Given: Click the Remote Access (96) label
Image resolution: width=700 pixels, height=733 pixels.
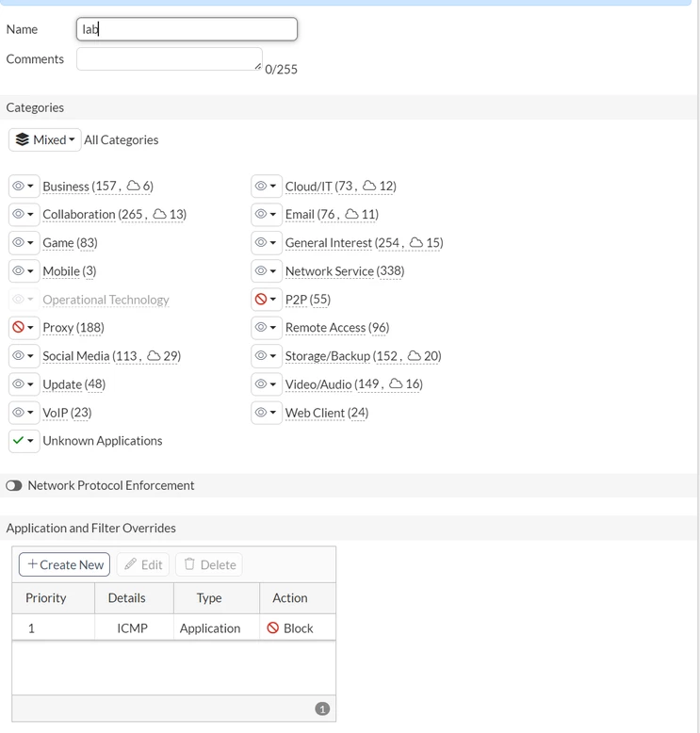Looking at the screenshot, I should [337, 328].
